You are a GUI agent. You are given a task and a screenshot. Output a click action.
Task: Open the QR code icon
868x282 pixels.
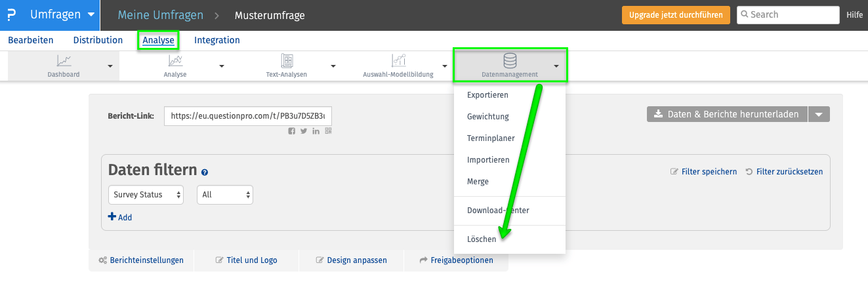[x=328, y=131]
